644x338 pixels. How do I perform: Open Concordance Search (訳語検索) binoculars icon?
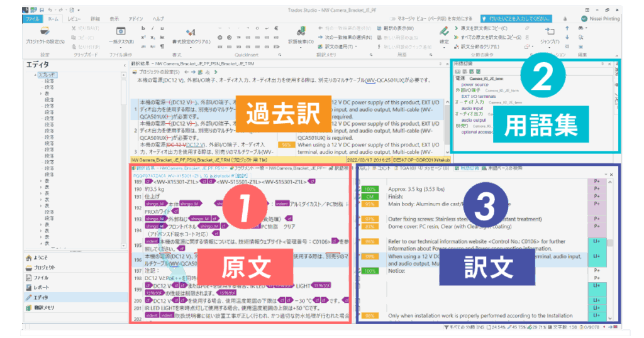301,31
